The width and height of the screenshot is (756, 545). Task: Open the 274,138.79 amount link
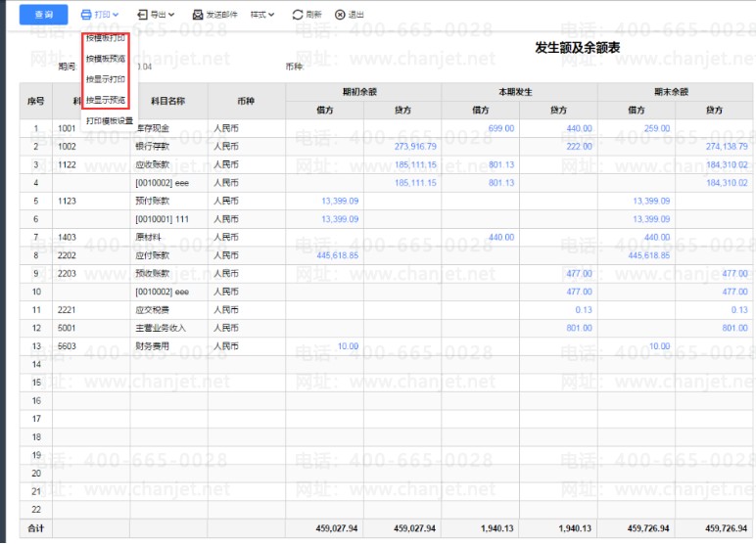pos(727,146)
